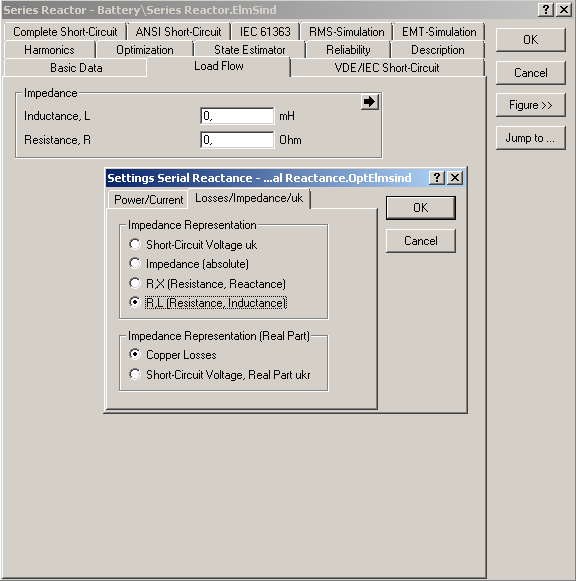Click the Resistance, R label

coord(57,140)
